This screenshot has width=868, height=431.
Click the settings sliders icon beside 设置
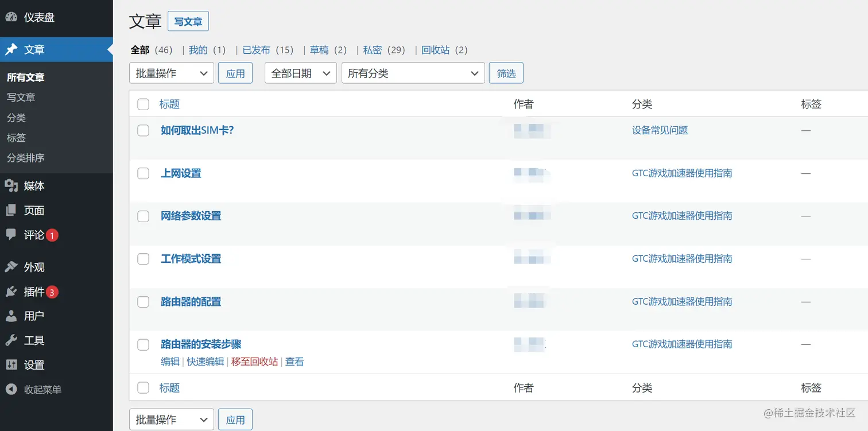11,364
